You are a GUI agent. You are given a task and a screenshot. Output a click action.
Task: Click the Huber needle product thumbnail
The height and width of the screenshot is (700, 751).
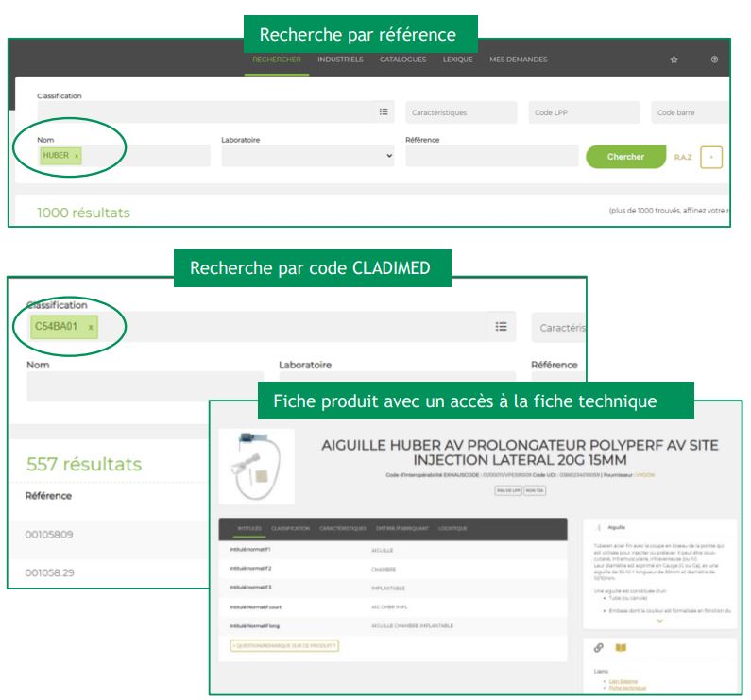click(257, 466)
